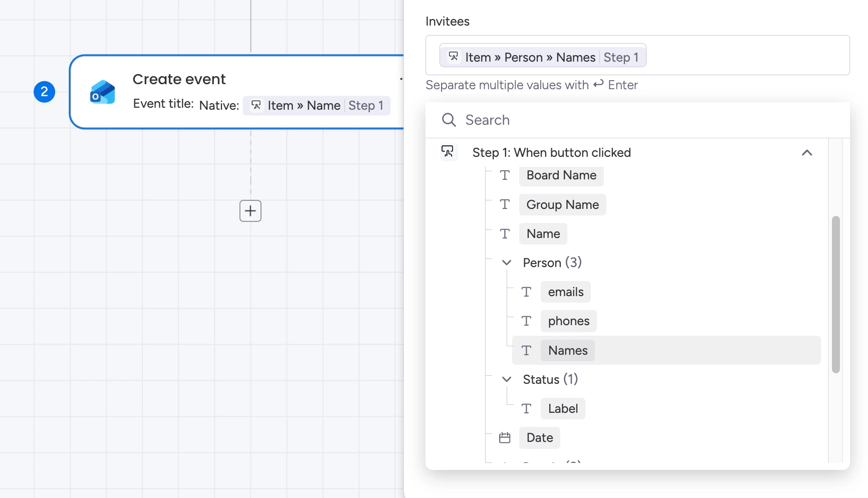This screenshot has width=868, height=498.
Task: Click the step number 2 badge
Action: tap(44, 92)
